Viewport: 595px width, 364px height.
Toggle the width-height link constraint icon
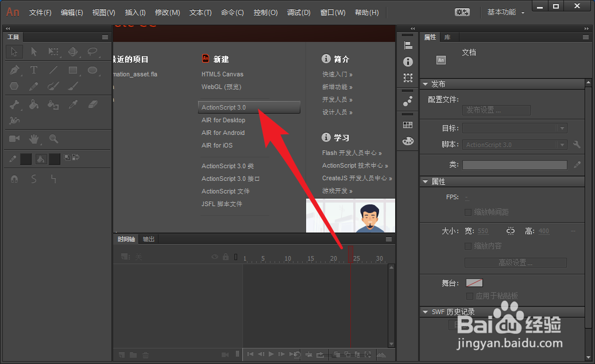click(x=511, y=231)
